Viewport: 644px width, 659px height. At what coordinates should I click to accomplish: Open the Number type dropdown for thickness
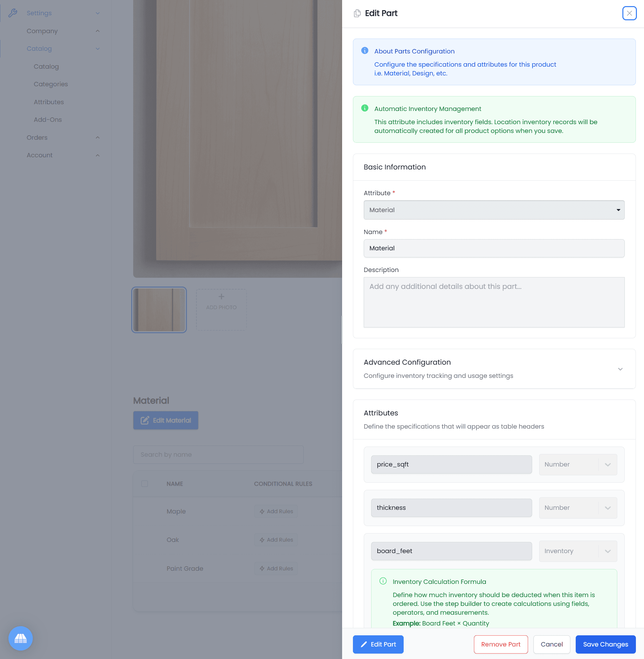point(578,508)
